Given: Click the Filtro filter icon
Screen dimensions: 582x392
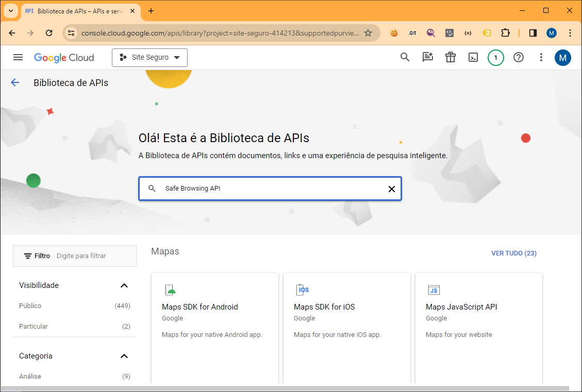Looking at the screenshot, I should (27, 256).
